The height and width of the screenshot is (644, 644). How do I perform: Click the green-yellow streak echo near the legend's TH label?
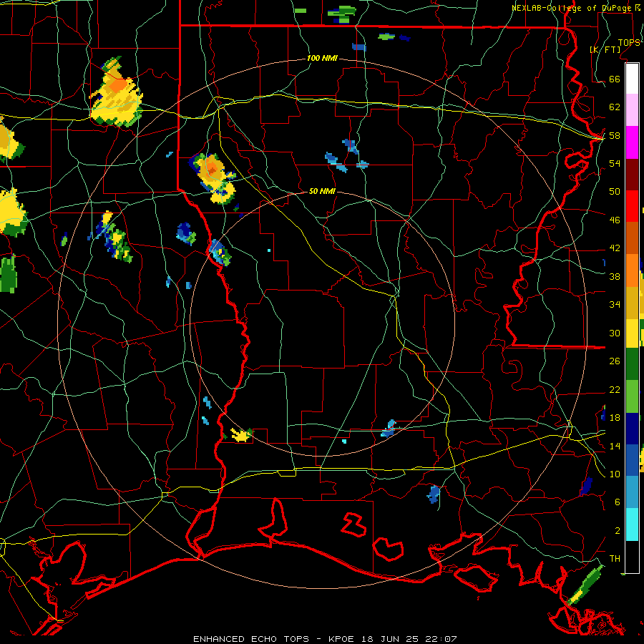click(585, 585)
